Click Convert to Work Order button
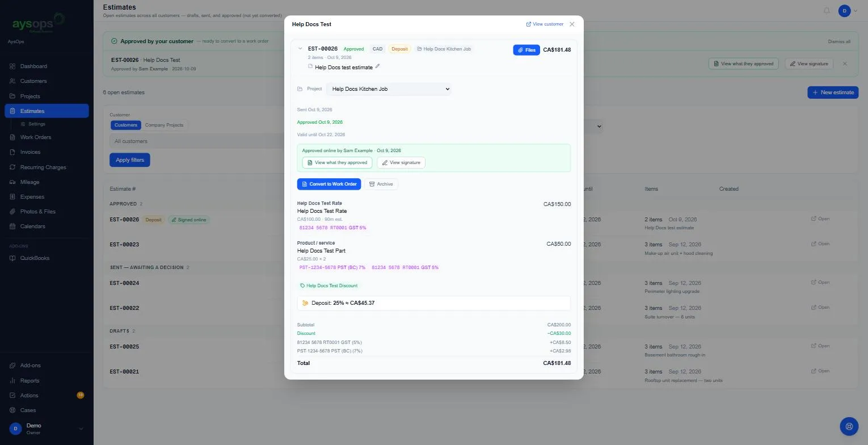Screen dimensions: 868x445 329,184
